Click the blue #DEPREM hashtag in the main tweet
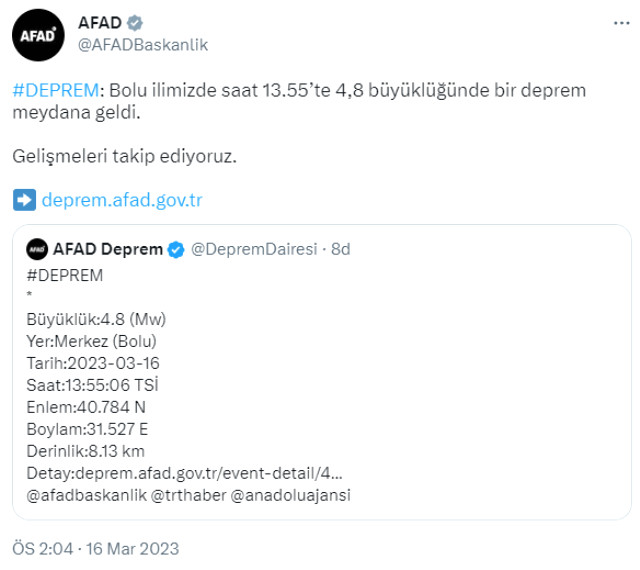 (56, 90)
